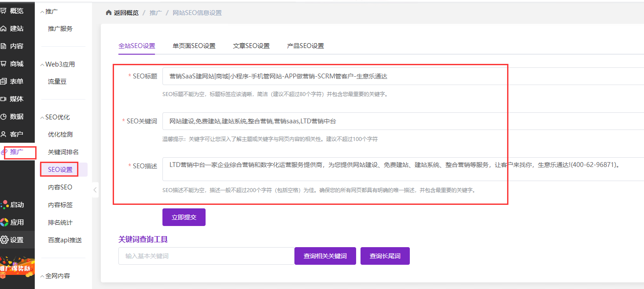This screenshot has height=289, width=644.
Task: Collapse the secondary sidebar with arrow handle
Action: coord(95,190)
